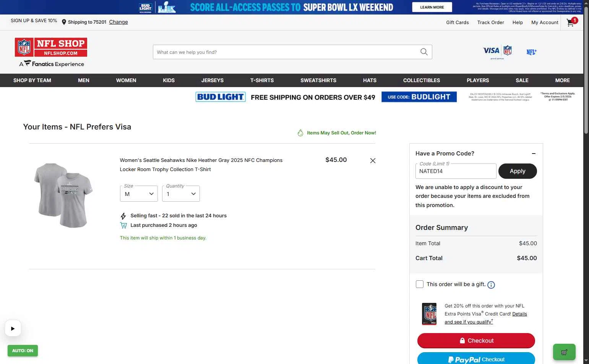Click the green cart extension widget

(564, 352)
